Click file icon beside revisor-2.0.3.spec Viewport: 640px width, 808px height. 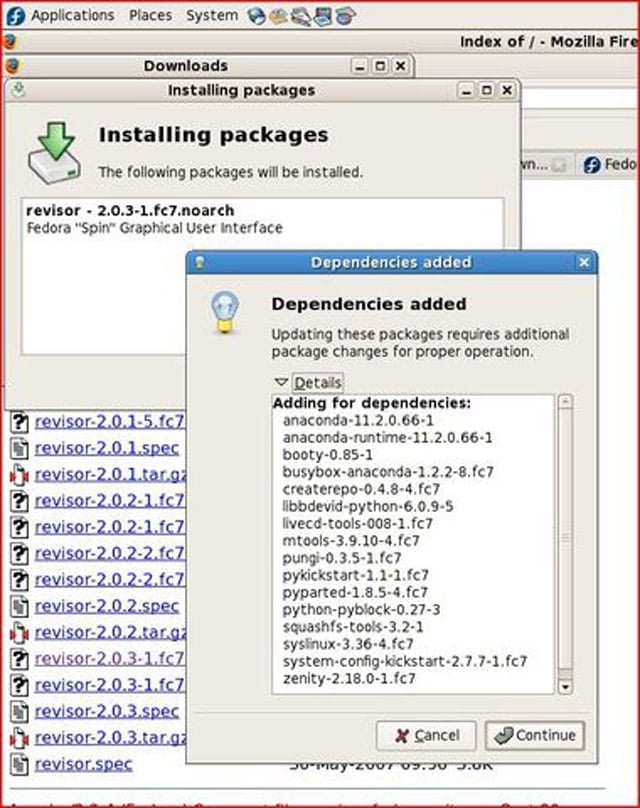pos(19,712)
